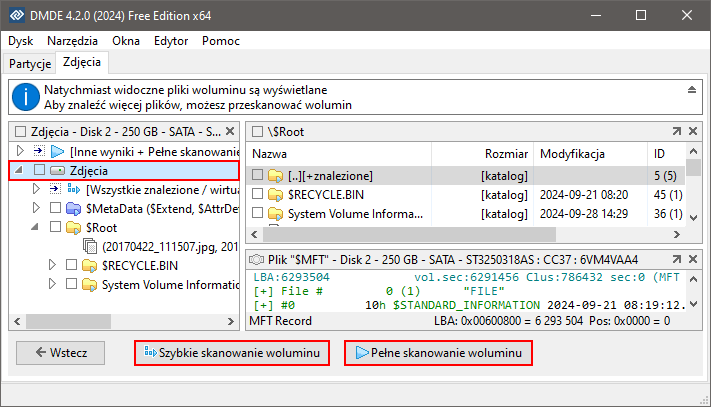711x407 pixels.
Task: Expand the $RECYCLE.BIN tree node
Action: (x=53, y=265)
